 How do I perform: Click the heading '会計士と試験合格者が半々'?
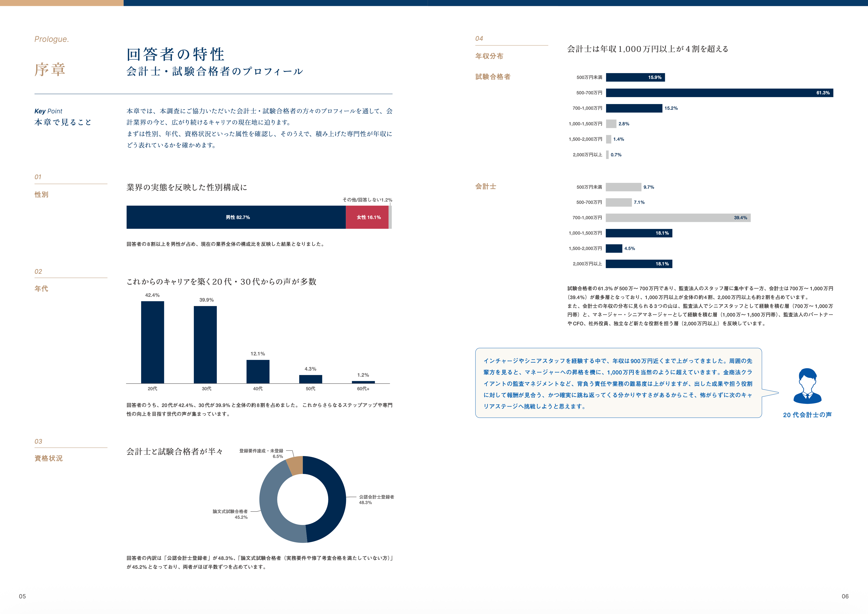pos(175,451)
